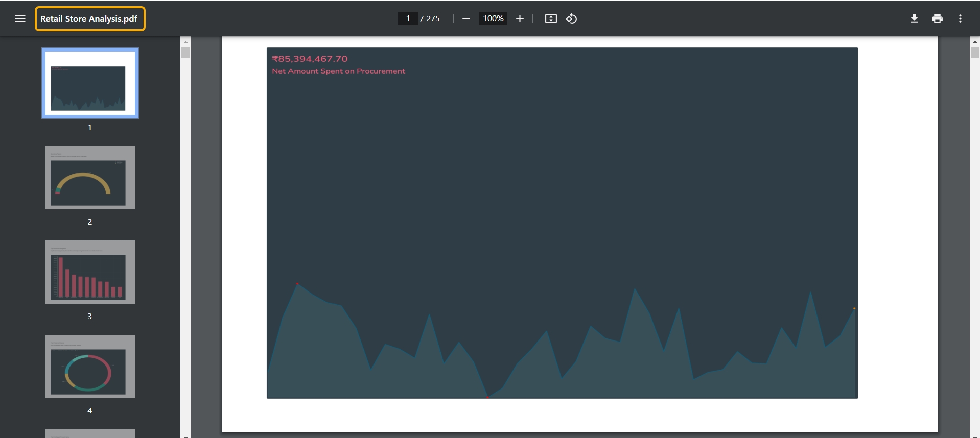Open page 2 thumbnail with gauge chart
The width and height of the screenshot is (980, 438).
pos(90,178)
